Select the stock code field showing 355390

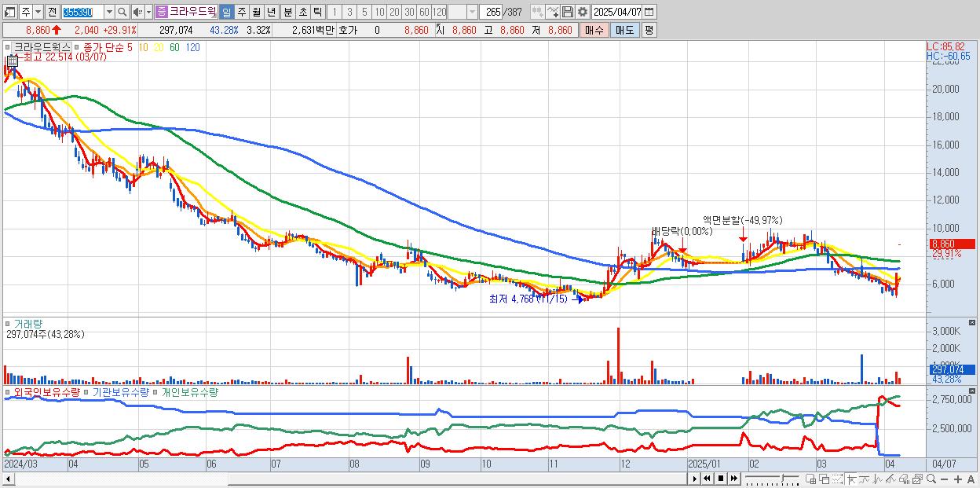pyautogui.click(x=82, y=12)
